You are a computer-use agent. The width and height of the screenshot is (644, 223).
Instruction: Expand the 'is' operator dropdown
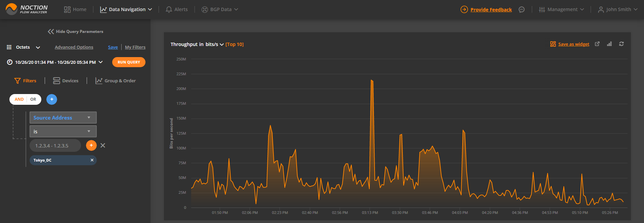point(63,132)
